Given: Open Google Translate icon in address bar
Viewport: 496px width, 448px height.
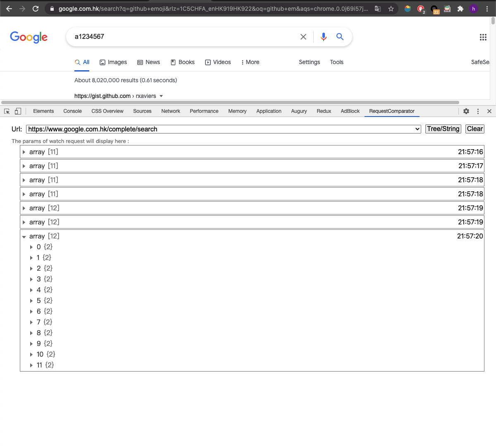Looking at the screenshot, I should 378,8.
